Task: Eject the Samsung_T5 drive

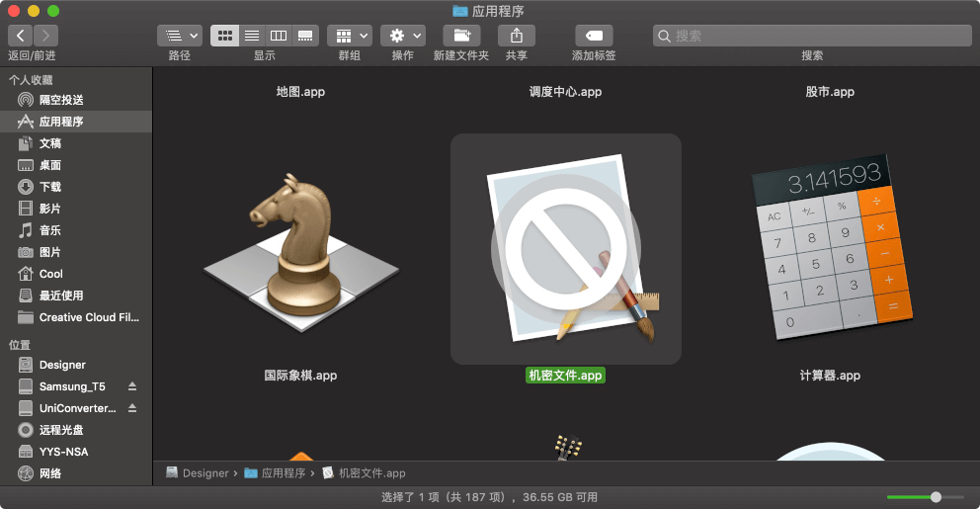Action: coord(131,386)
